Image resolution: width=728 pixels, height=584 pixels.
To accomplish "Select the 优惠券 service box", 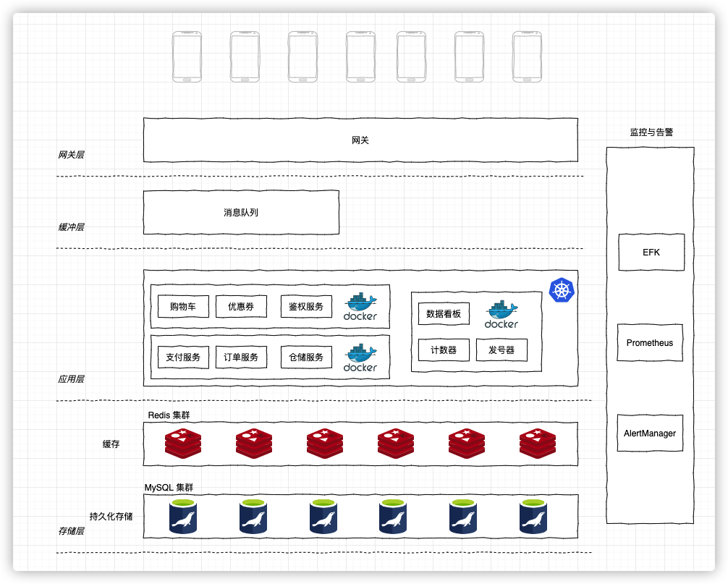I will [241, 307].
